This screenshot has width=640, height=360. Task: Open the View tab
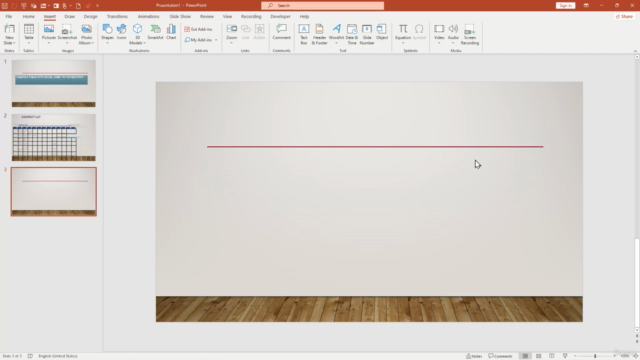coord(227,17)
